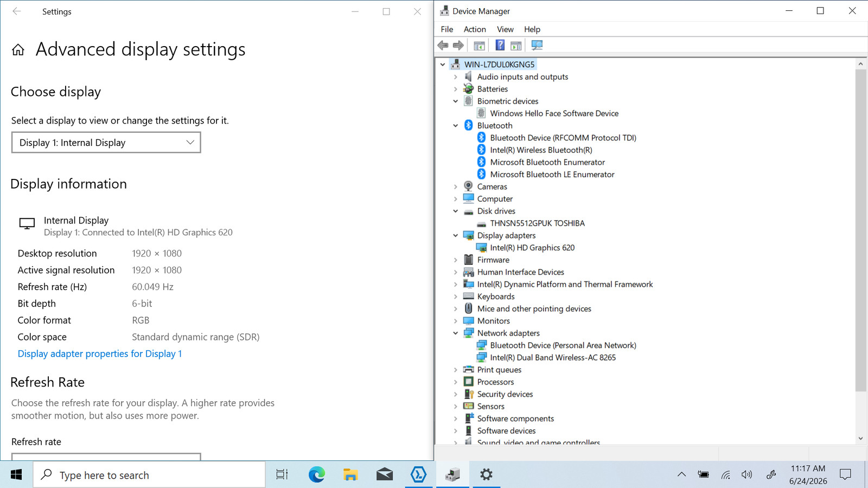Show hidden system tray icons
The image size is (868, 488).
(x=682, y=475)
